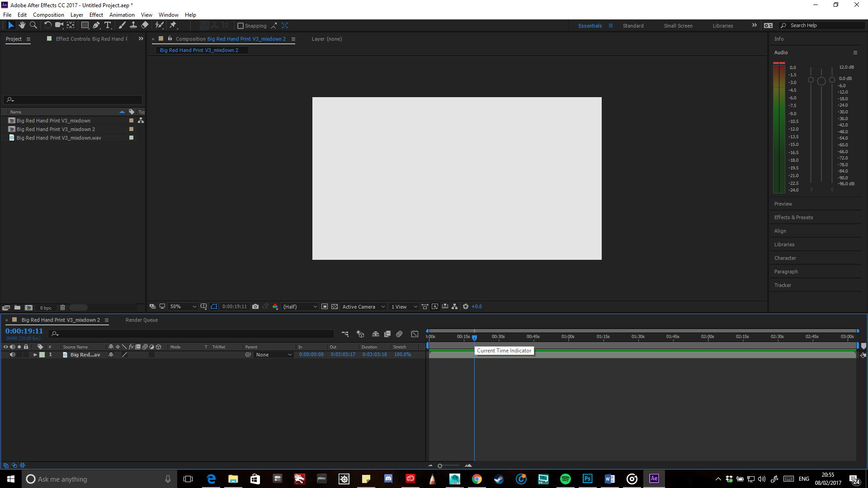
Task: Select Half resolution dropdown in viewer
Action: click(298, 306)
